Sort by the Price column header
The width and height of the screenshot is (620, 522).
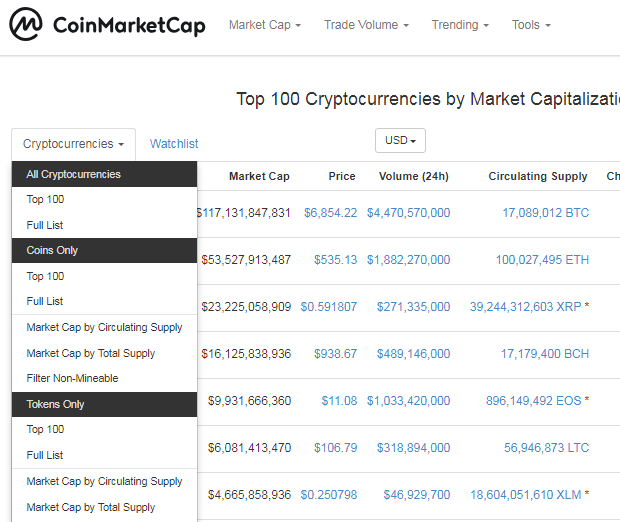(342, 176)
